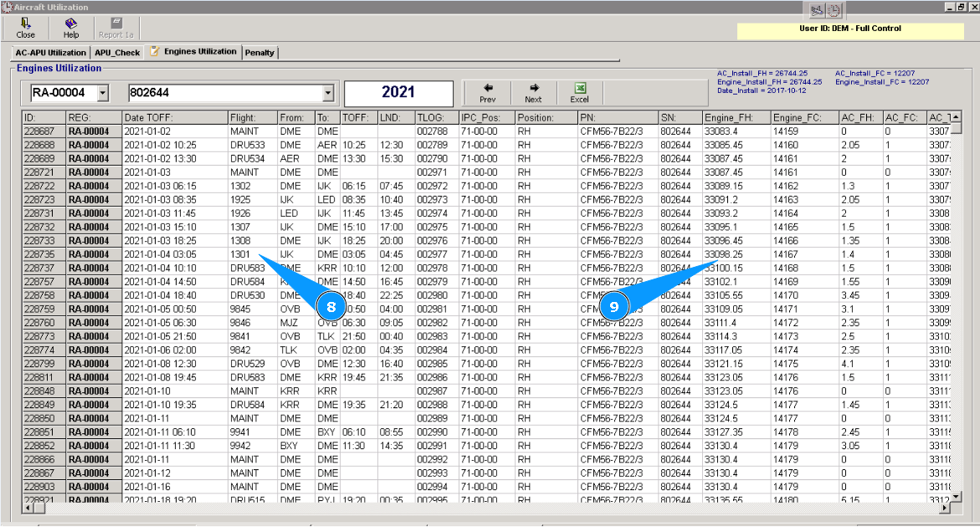Click the Date TOFF column header
The height and width of the screenshot is (527, 980).
pyautogui.click(x=174, y=118)
